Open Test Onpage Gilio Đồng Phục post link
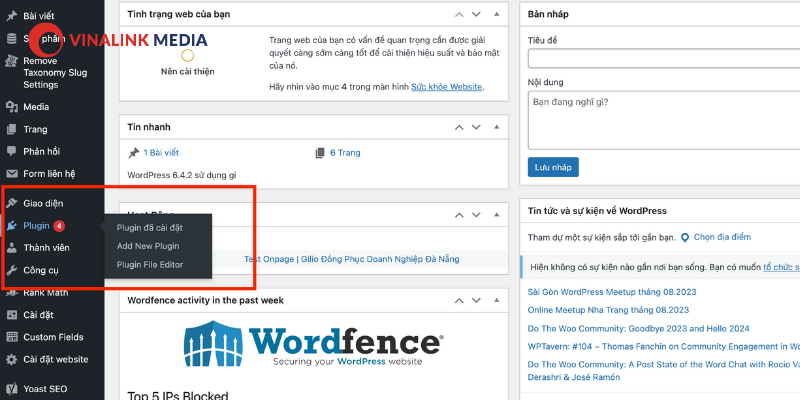 click(x=352, y=259)
